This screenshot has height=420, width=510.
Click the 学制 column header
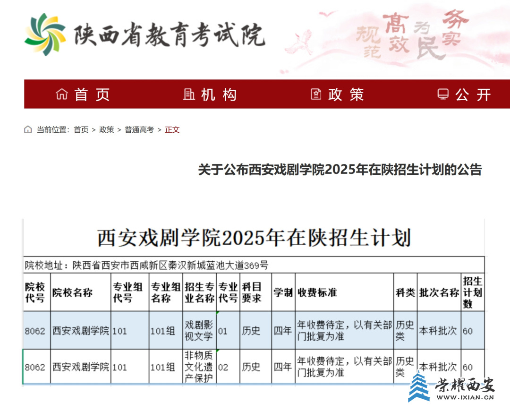click(x=283, y=292)
